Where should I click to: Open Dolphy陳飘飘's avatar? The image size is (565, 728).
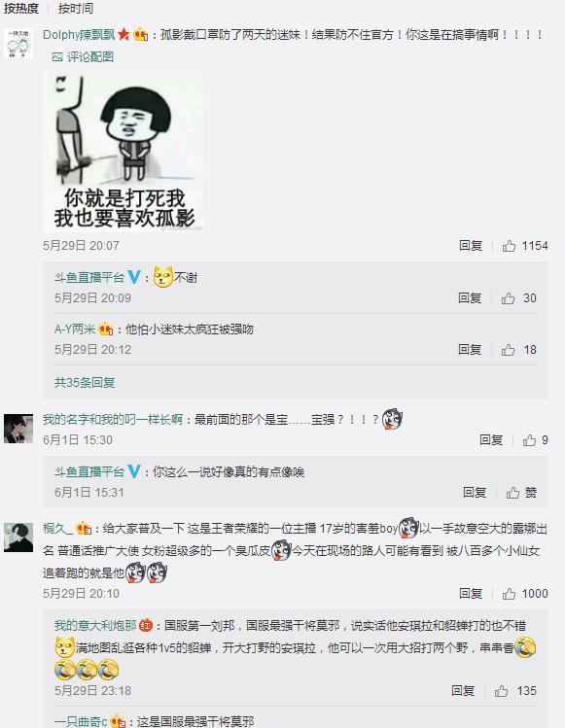18,44
